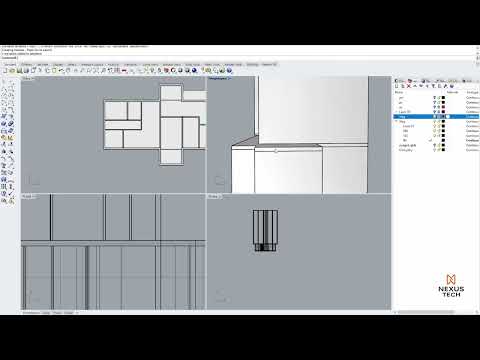Image resolution: width=480 pixels, height=360 pixels.
Task: Click color swatch of first layer row
Action: [x=443, y=98]
